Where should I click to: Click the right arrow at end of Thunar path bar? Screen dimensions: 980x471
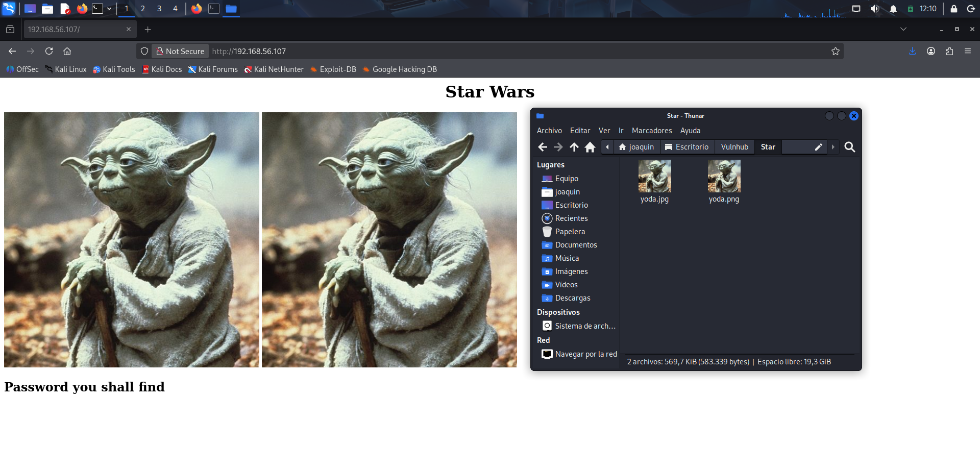(832, 146)
